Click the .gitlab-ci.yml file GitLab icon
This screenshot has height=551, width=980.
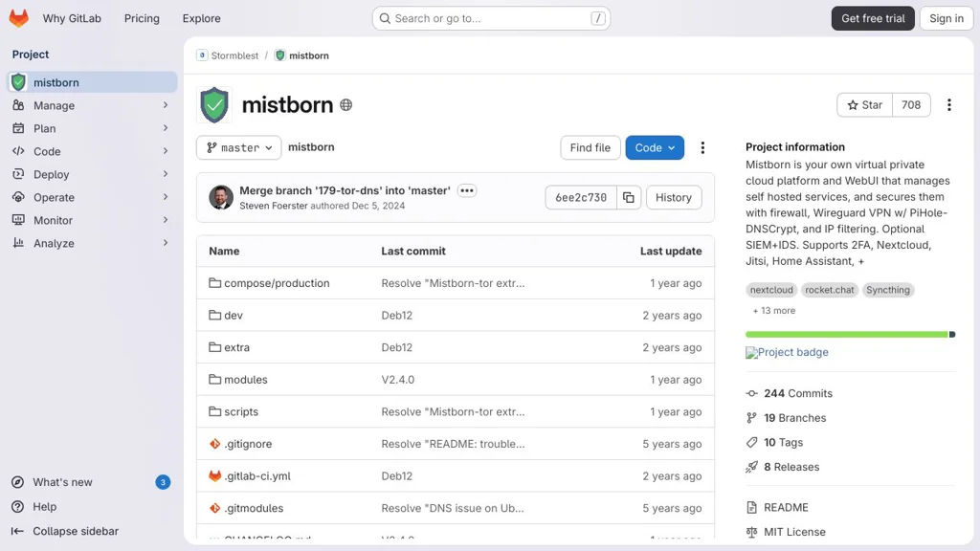coord(215,476)
